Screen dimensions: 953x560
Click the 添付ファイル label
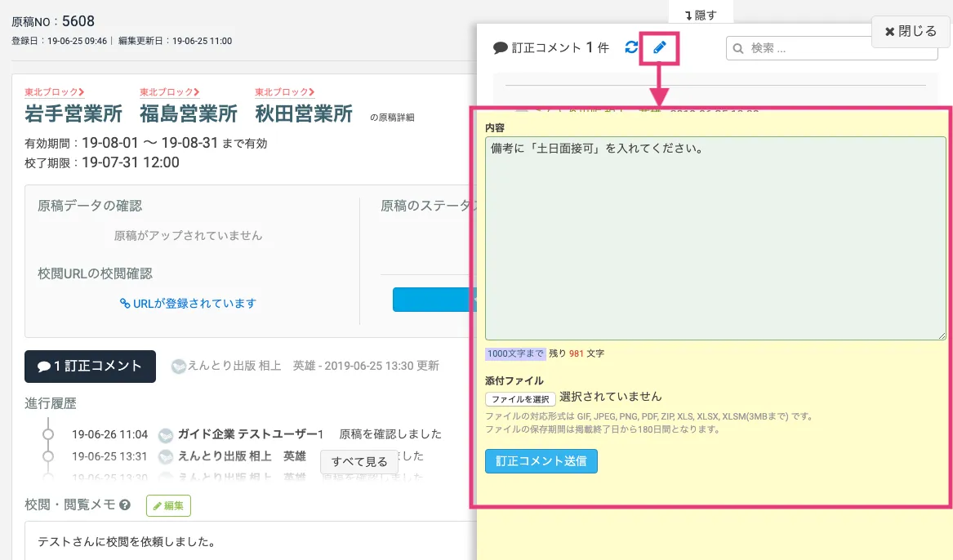click(x=514, y=381)
